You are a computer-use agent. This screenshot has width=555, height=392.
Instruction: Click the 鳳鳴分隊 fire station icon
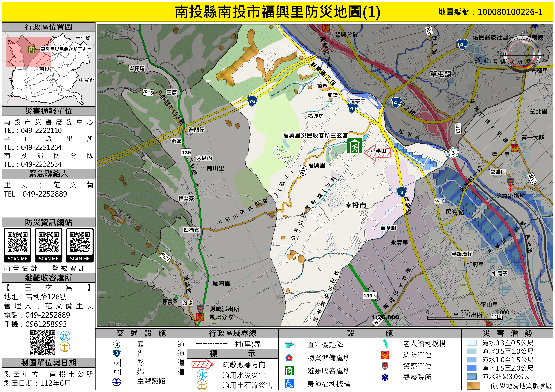pyautogui.click(x=200, y=317)
